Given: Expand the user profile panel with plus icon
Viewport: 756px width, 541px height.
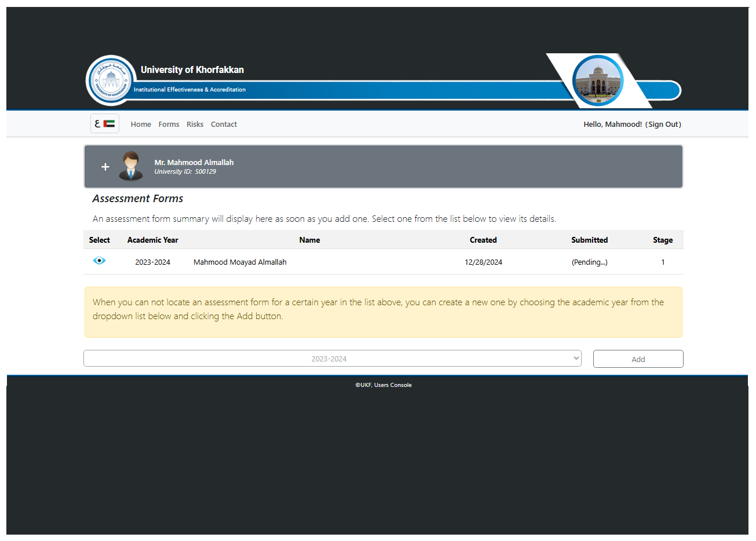Looking at the screenshot, I should [105, 167].
